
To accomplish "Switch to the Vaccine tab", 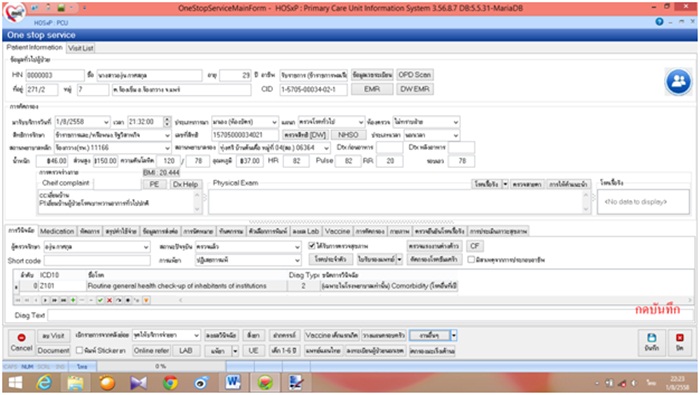I will point(337,231).
